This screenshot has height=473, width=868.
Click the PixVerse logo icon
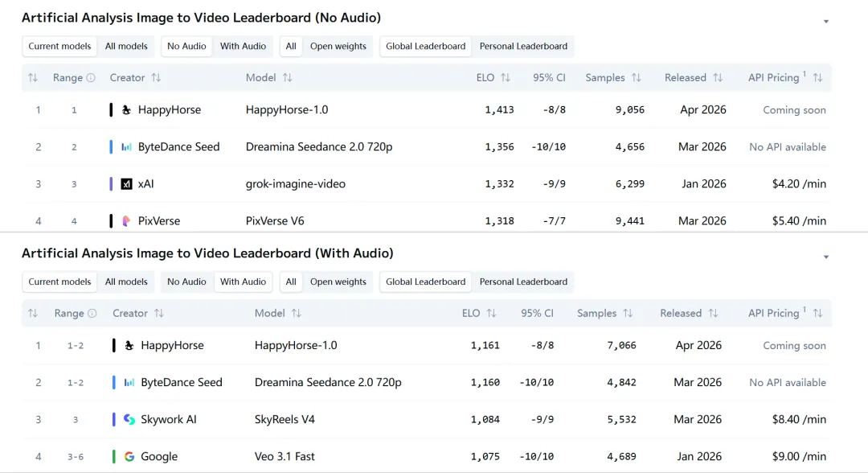126,221
